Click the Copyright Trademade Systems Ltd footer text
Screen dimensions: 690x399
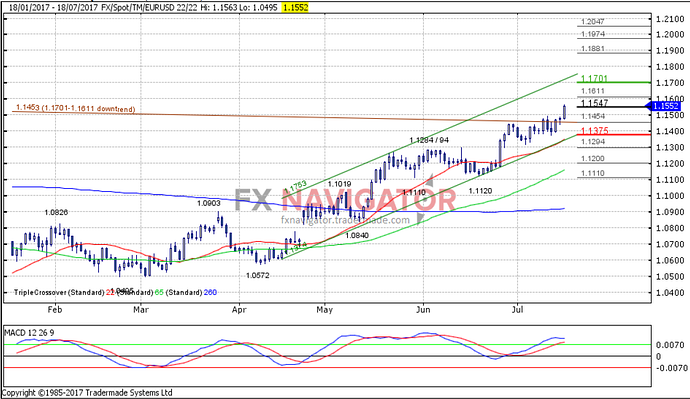pos(87,392)
